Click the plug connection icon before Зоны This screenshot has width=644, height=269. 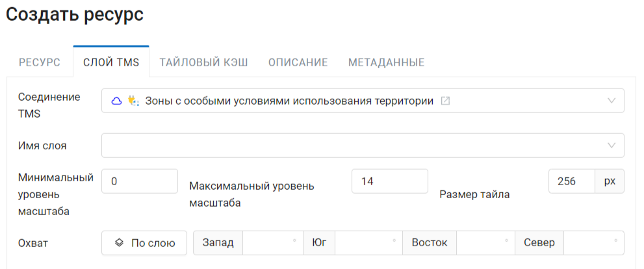point(133,101)
